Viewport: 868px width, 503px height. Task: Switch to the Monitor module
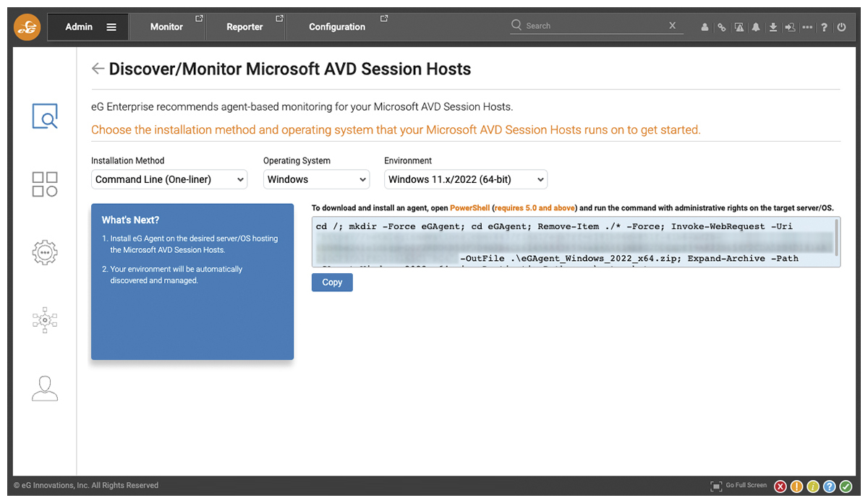166,27
